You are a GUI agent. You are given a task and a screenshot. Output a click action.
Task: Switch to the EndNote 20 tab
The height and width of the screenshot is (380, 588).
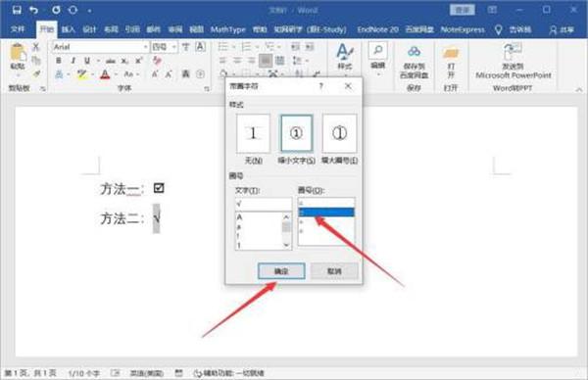(377, 29)
